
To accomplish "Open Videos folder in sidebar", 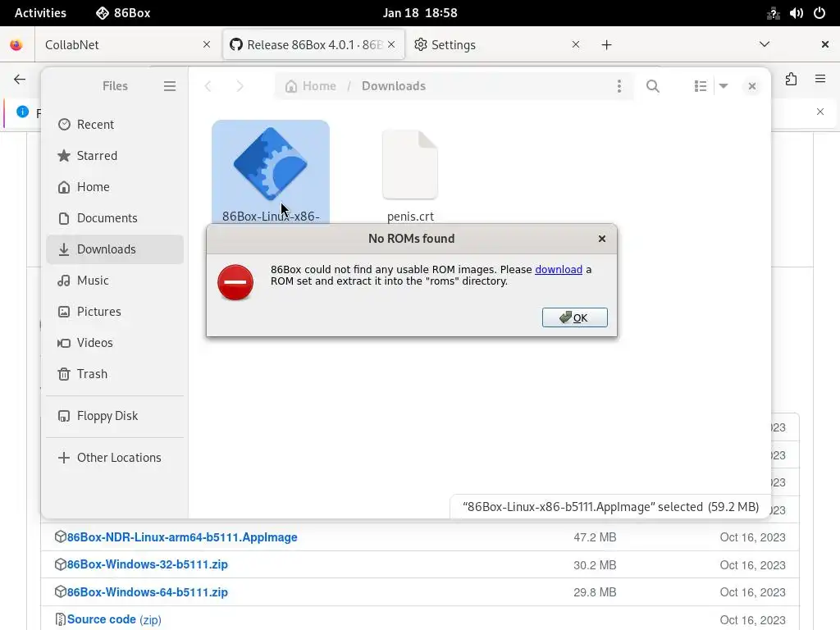I will coord(115,342).
